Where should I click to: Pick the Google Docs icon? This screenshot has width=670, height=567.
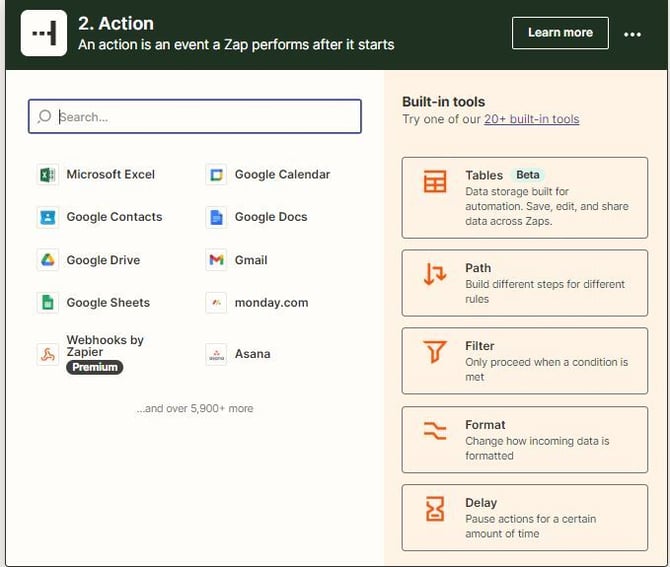216,217
